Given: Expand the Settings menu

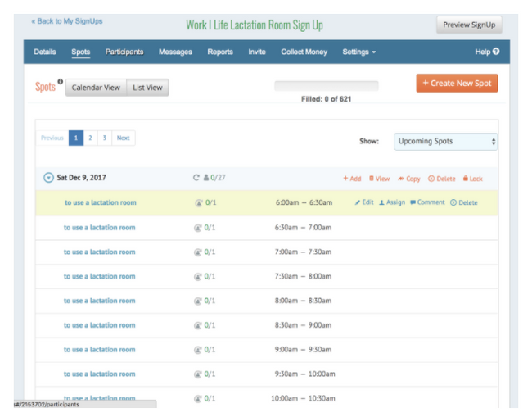Looking at the screenshot, I should tap(359, 52).
